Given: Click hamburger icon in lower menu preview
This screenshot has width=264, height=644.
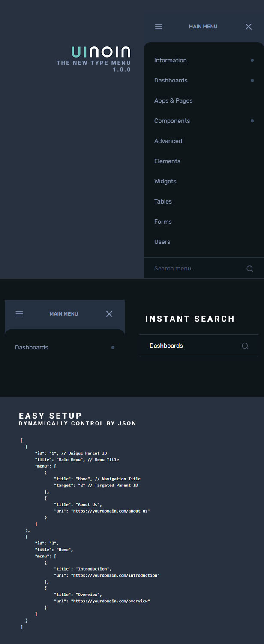Looking at the screenshot, I should click(19, 314).
